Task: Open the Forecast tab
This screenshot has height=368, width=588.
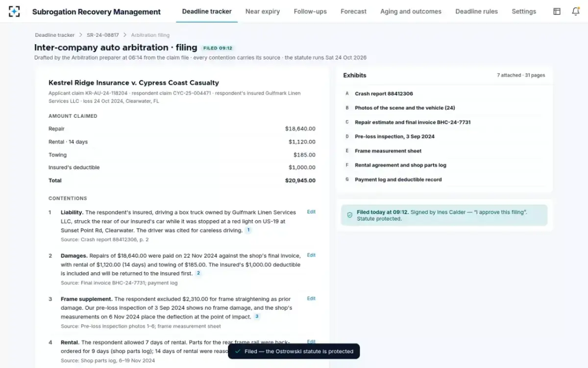Action: click(x=353, y=11)
